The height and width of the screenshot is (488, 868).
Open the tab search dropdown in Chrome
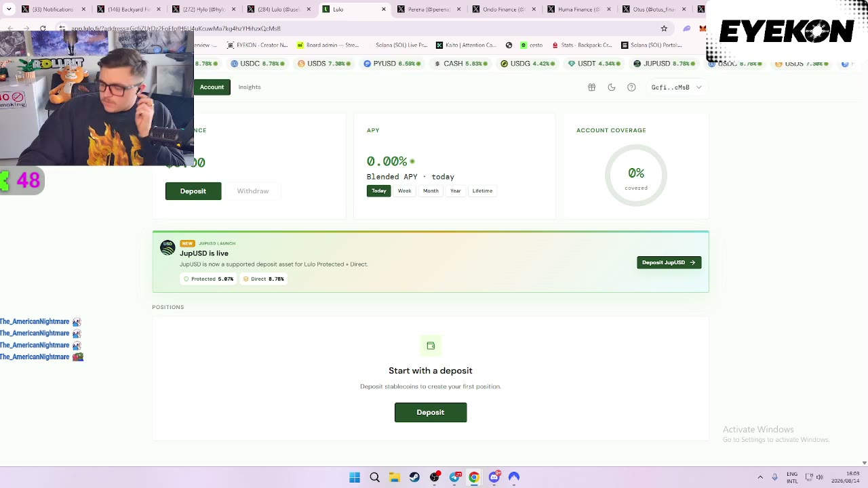pos(9,9)
